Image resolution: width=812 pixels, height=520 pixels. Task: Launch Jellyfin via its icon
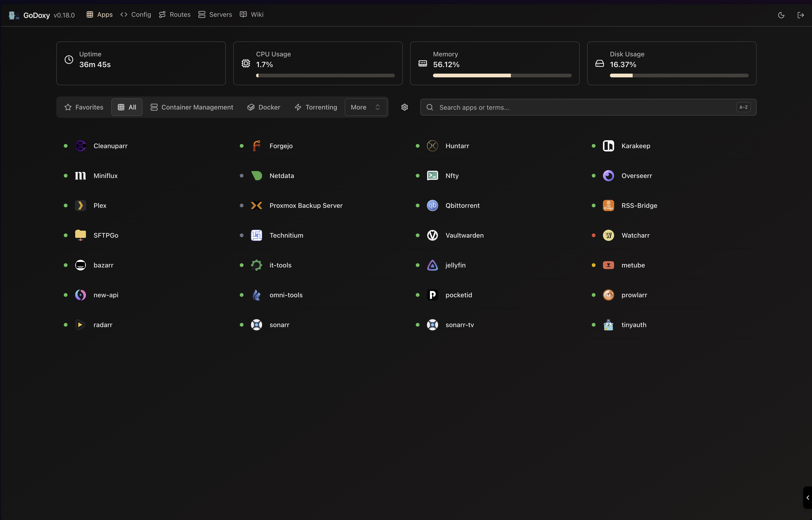(432, 265)
